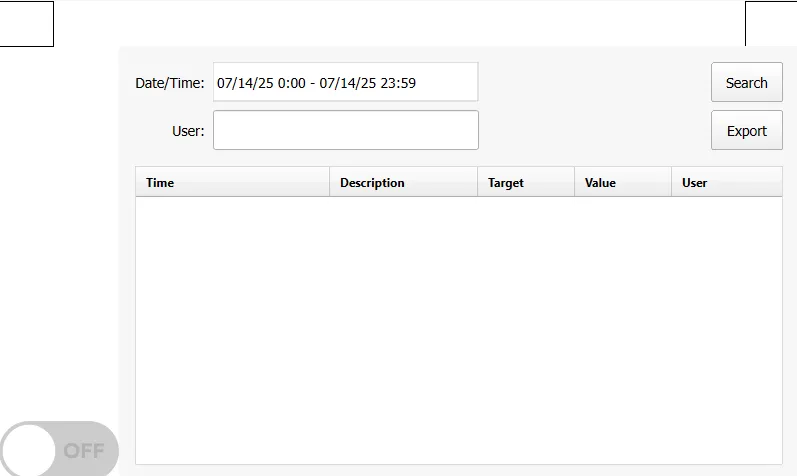Image resolution: width=797 pixels, height=476 pixels.
Task: Sort by the Time column header
Action: tap(232, 183)
